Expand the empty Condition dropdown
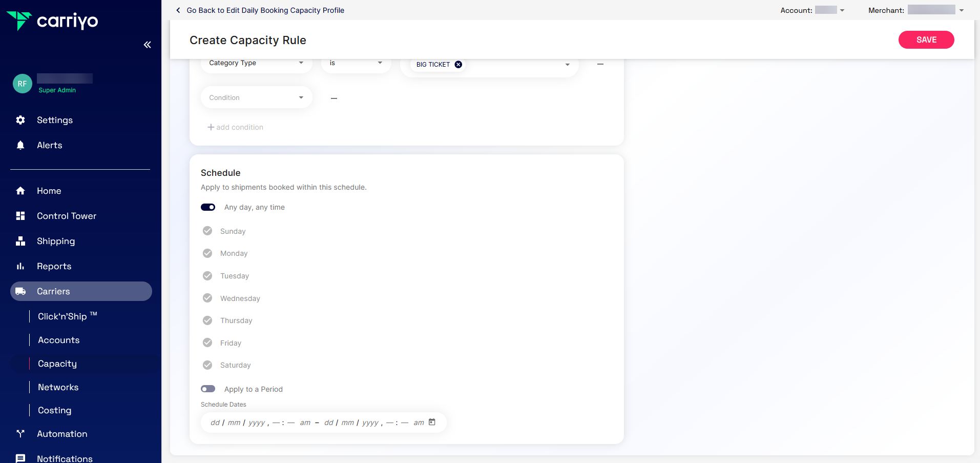Screen dimensions: 980x463 tap(256, 97)
